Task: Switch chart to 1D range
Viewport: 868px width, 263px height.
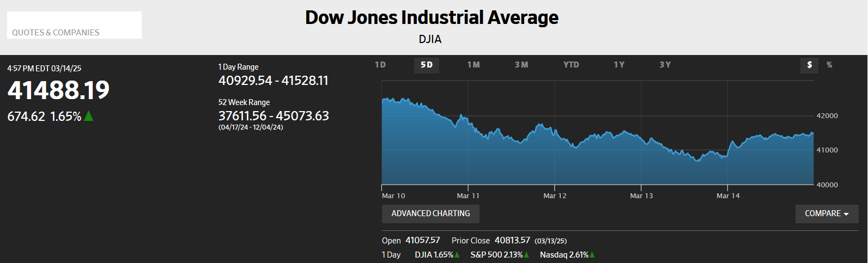Action: (380, 65)
